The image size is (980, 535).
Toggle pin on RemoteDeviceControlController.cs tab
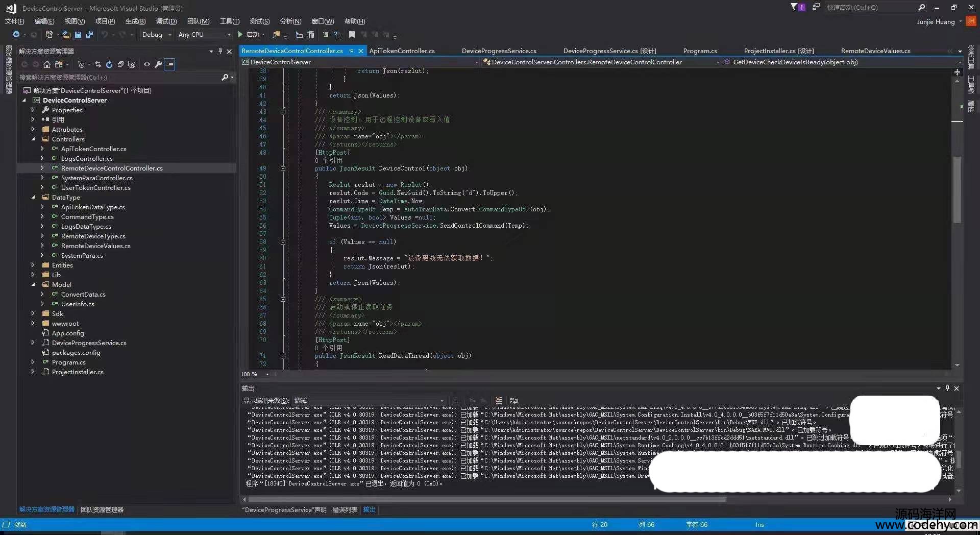pos(352,51)
